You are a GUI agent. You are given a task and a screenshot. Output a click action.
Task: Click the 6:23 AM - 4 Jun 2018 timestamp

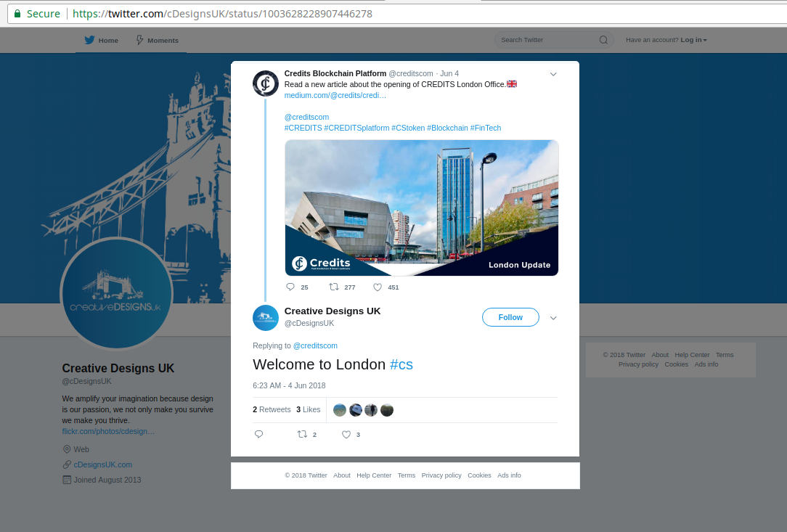click(289, 385)
